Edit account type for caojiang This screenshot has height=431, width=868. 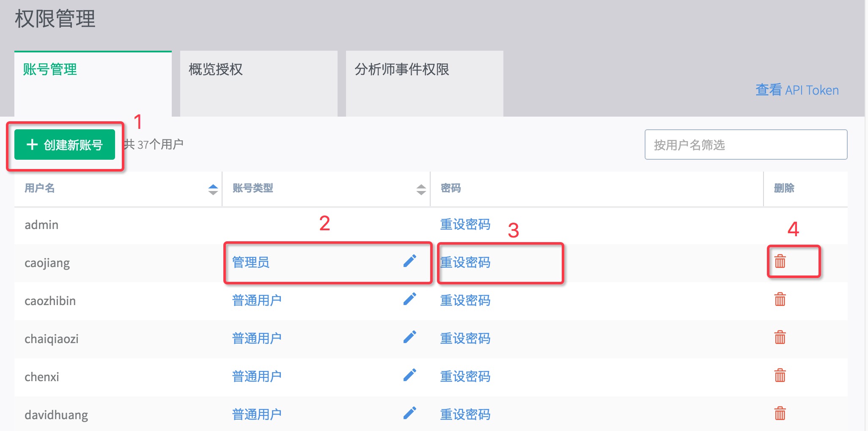click(x=409, y=262)
